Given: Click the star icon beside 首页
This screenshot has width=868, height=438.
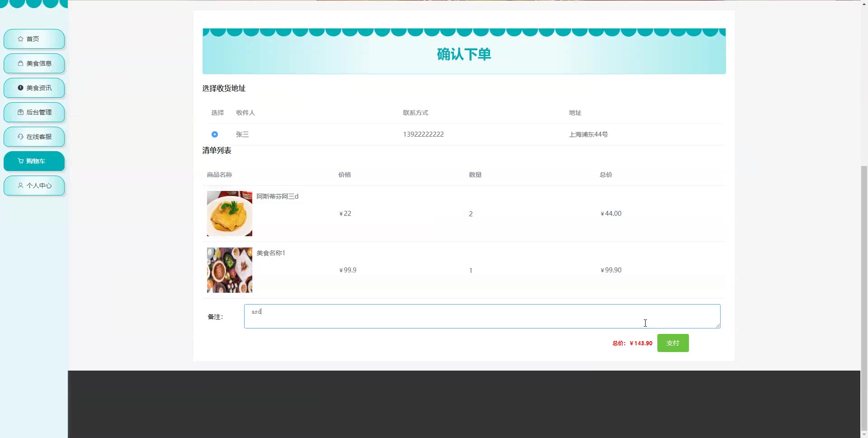Looking at the screenshot, I should [x=20, y=39].
